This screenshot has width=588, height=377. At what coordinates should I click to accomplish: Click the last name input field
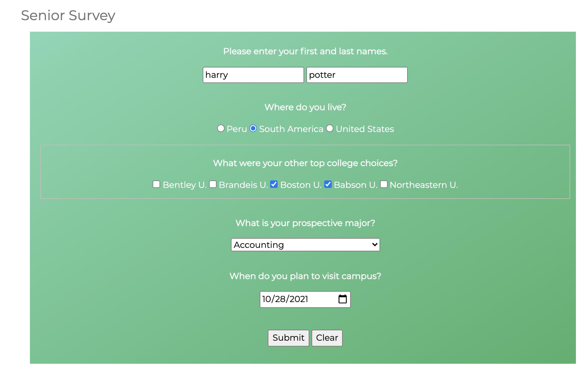[x=357, y=75]
